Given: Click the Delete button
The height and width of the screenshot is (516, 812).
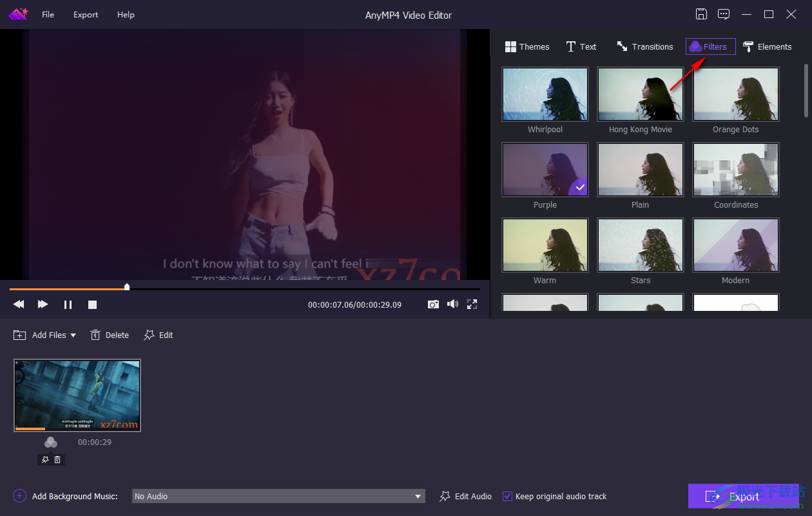Looking at the screenshot, I should click(110, 335).
